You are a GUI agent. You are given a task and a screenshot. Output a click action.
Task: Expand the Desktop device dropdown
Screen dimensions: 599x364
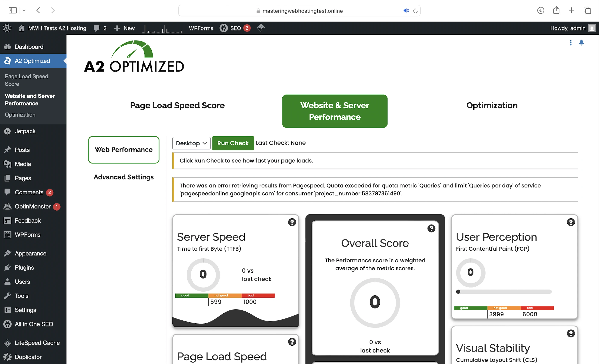[191, 143]
